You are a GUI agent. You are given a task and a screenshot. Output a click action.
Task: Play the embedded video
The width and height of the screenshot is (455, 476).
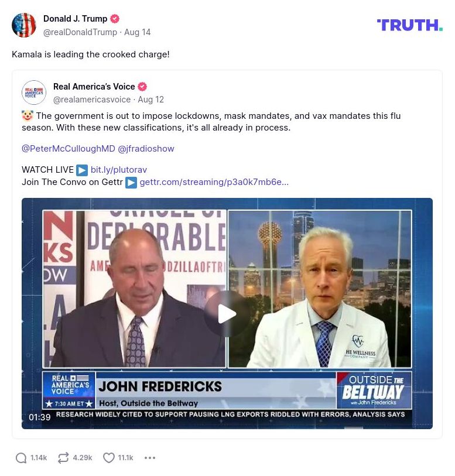tap(227, 314)
